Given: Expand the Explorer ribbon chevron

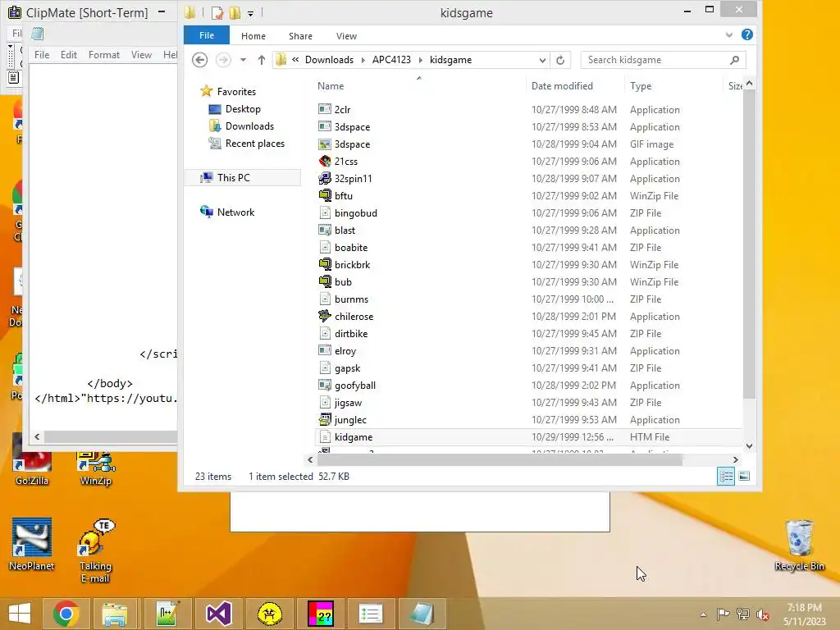Looking at the screenshot, I should pos(728,35).
